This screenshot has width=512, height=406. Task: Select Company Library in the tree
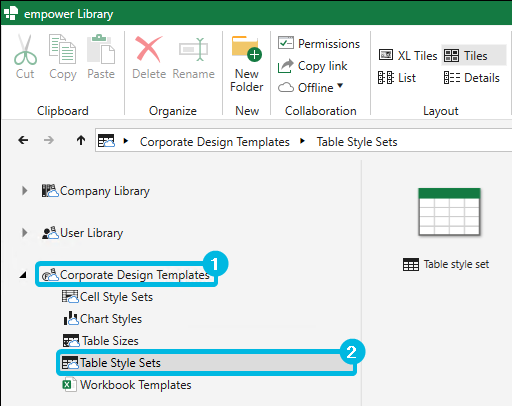click(105, 191)
